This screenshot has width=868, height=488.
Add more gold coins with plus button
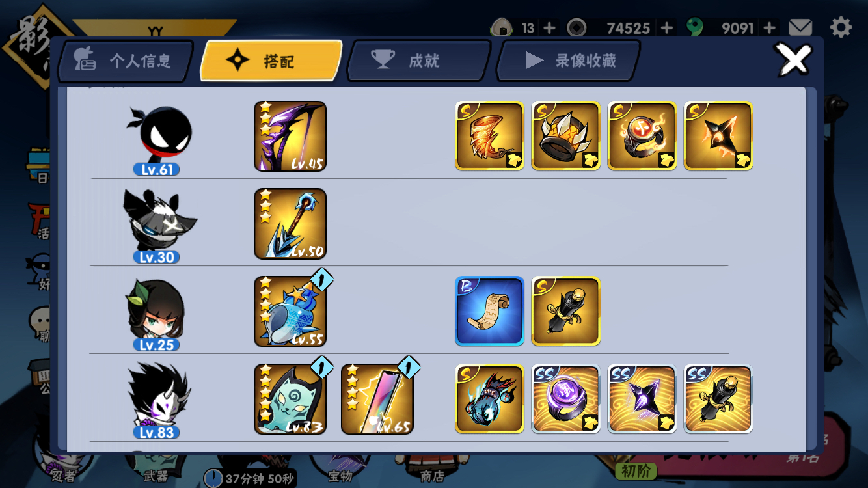pyautogui.click(x=667, y=28)
